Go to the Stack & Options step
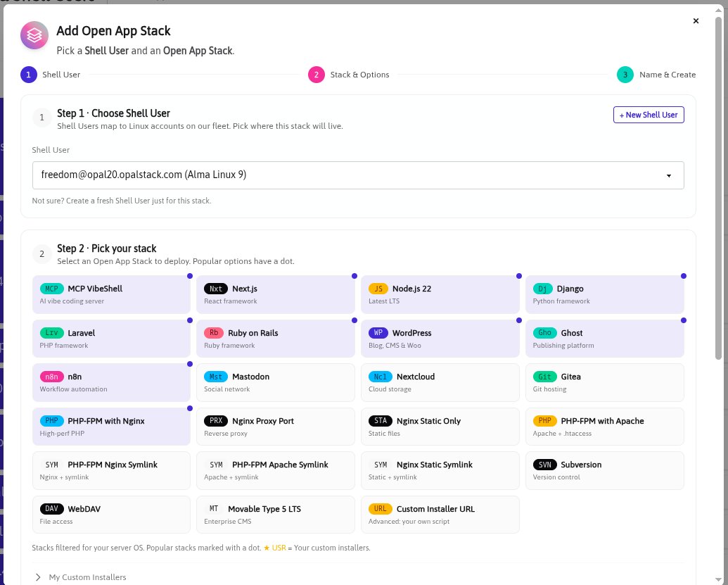The width and height of the screenshot is (728, 585). point(317,74)
